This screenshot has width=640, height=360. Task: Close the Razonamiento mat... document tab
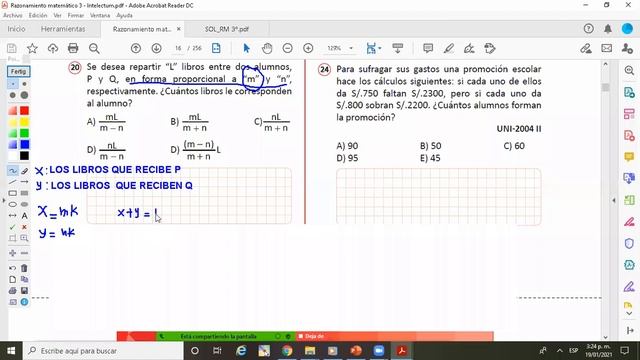(x=178, y=29)
